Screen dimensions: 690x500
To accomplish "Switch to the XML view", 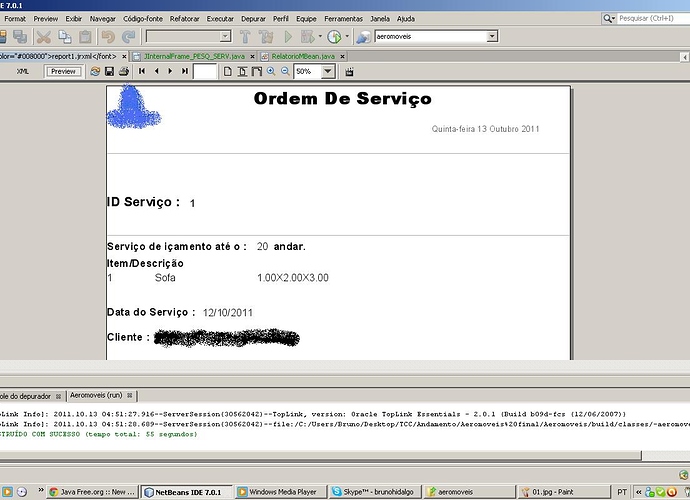I will 22,71.
